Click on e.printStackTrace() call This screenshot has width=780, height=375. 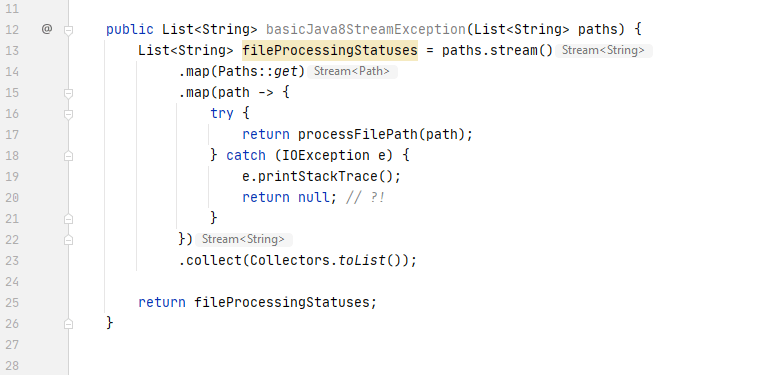[321, 176]
